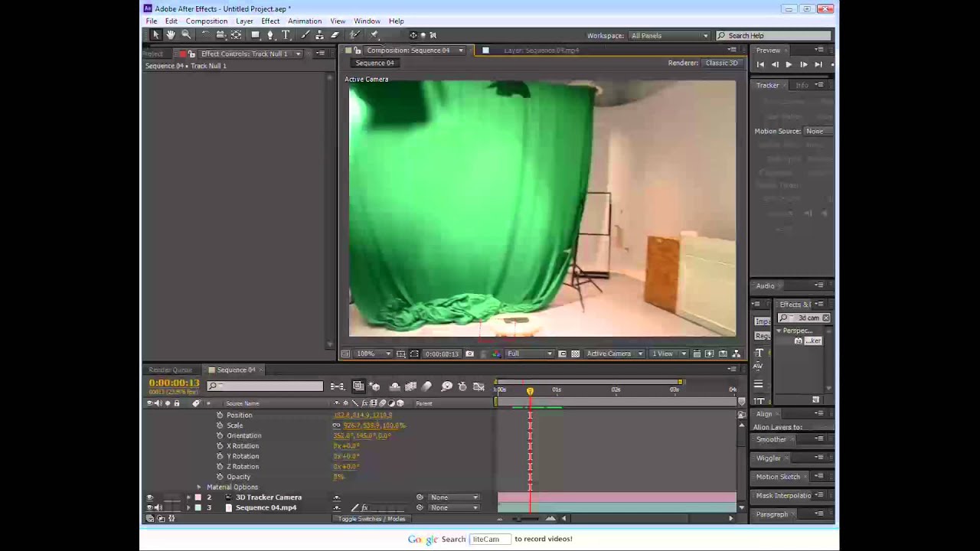Click the Show Channel color icon
The width and height of the screenshot is (980, 551).
(495, 354)
